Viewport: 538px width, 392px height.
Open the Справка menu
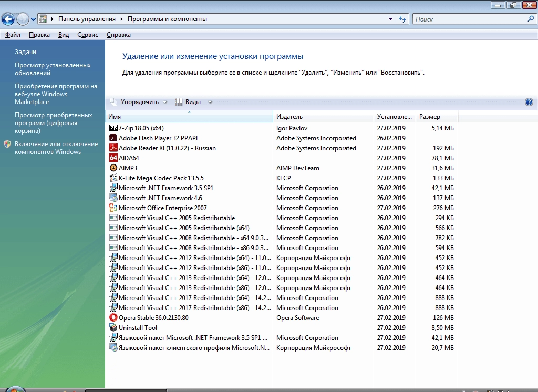coord(118,35)
